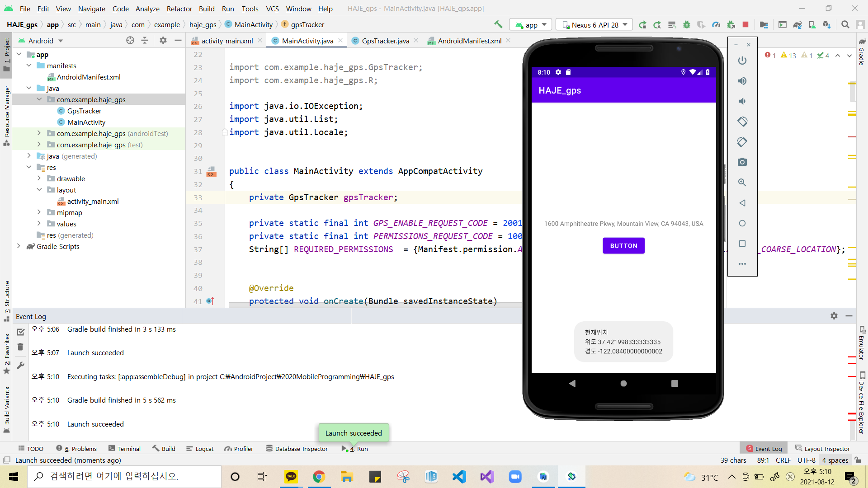
Task: Sync project with Gradle files elephant icon
Action: point(797,24)
